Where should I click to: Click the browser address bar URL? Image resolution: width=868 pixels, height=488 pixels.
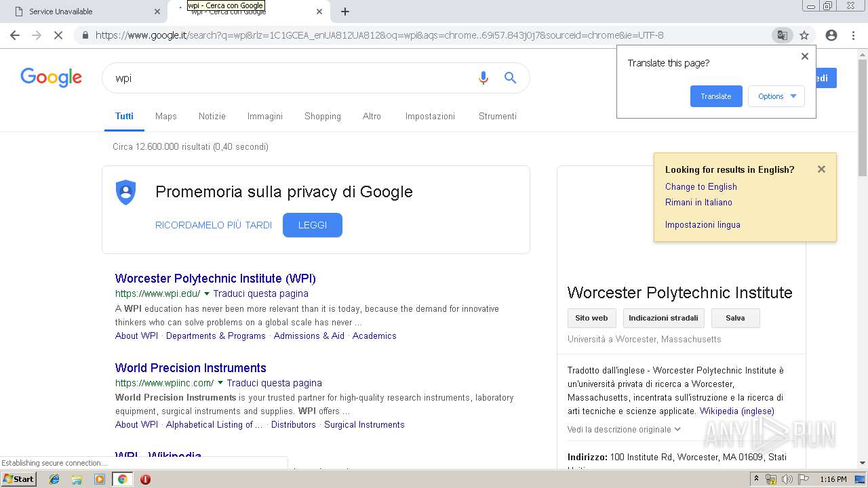pos(380,35)
